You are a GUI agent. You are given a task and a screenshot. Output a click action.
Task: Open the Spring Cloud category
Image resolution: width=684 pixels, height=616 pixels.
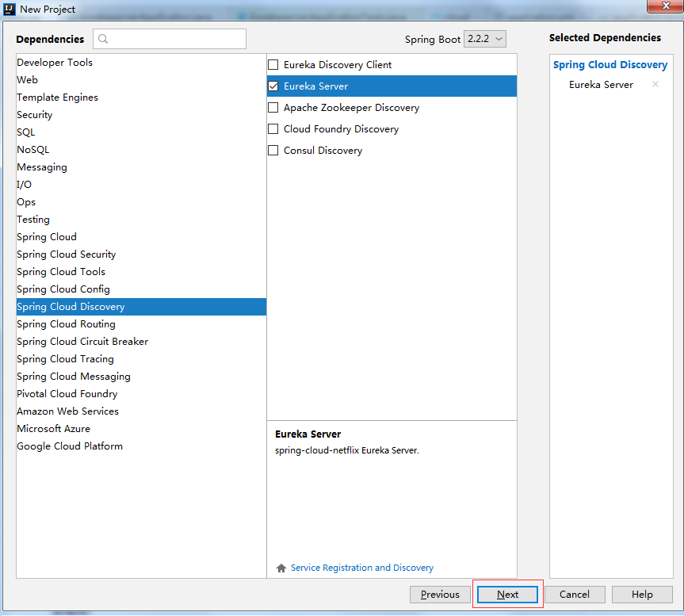point(141,237)
